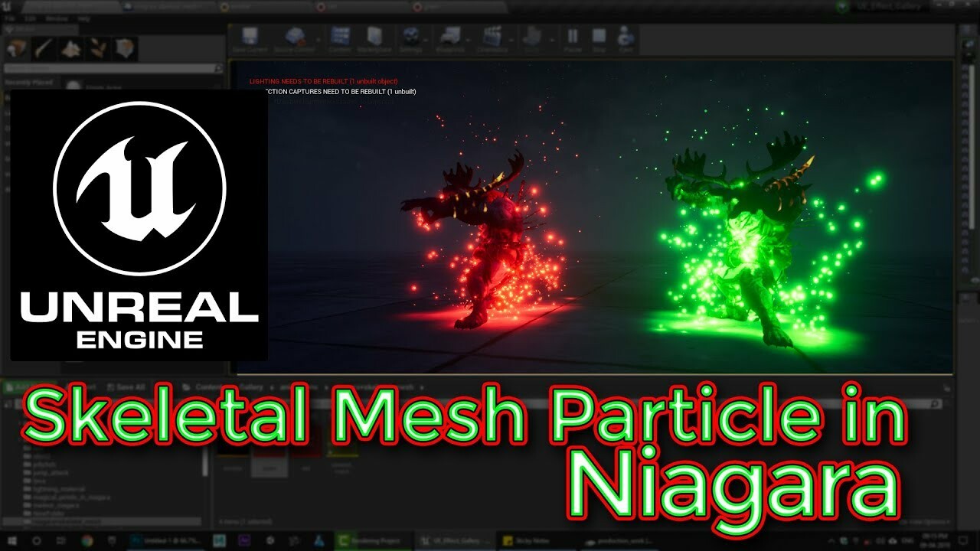The height and width of the screenshot is (551, 980).
Task: Click the Search Classes input field
Action: tap(113, 69)
